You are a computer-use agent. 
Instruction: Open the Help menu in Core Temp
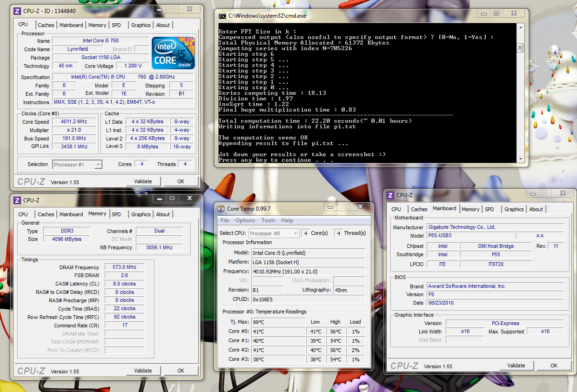click(x=287, y=220)
